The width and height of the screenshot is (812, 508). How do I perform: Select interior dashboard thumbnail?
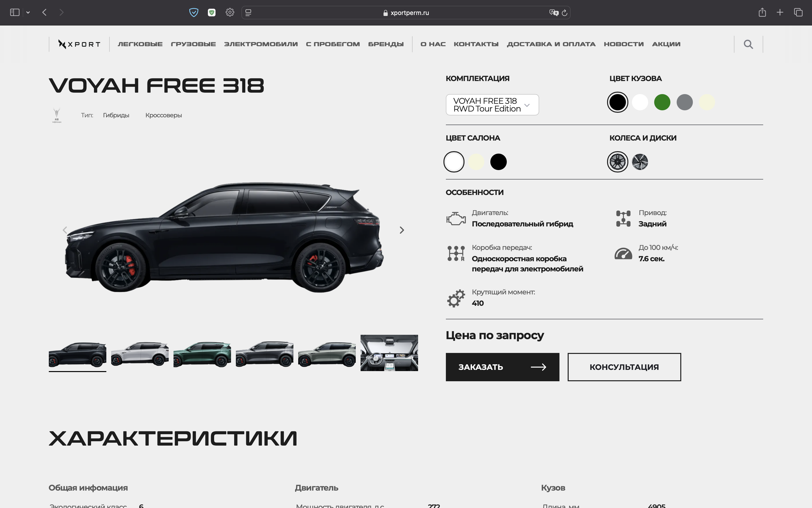click(389, 353)
